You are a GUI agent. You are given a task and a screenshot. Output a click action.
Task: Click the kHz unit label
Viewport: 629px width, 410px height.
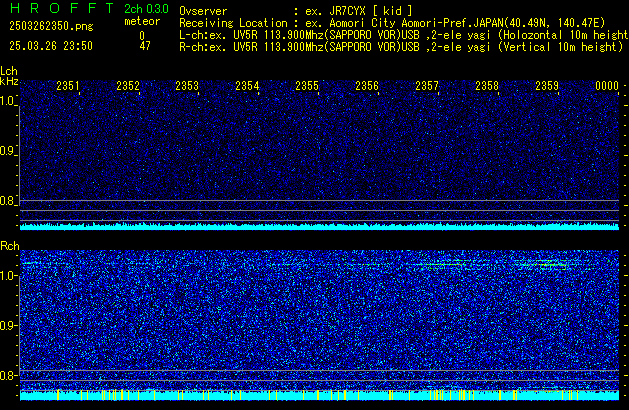pyautogui.click(x=9, y=81)
